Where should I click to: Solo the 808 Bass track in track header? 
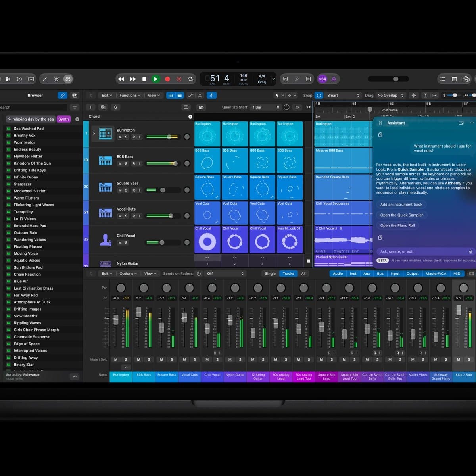click(x=127, y=163)
